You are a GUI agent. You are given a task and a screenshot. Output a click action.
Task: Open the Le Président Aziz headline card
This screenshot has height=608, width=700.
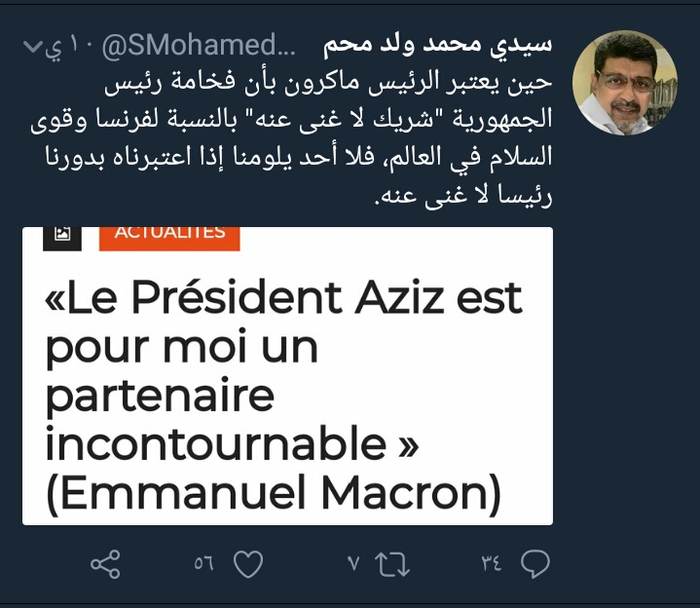pos(287,376)
